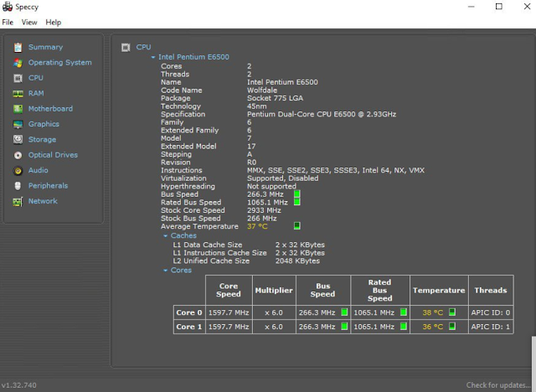Click the Speccy app icon in title bar

(8, 7)
